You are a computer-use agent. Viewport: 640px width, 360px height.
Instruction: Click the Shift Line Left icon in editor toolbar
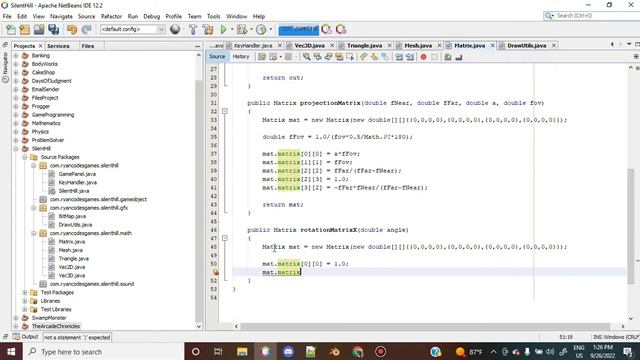pyautogui.click(x=399, y=57)
